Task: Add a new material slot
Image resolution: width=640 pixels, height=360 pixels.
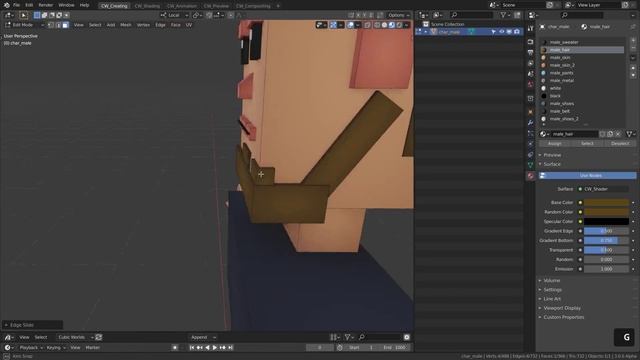Action: [x=633, y=40]
